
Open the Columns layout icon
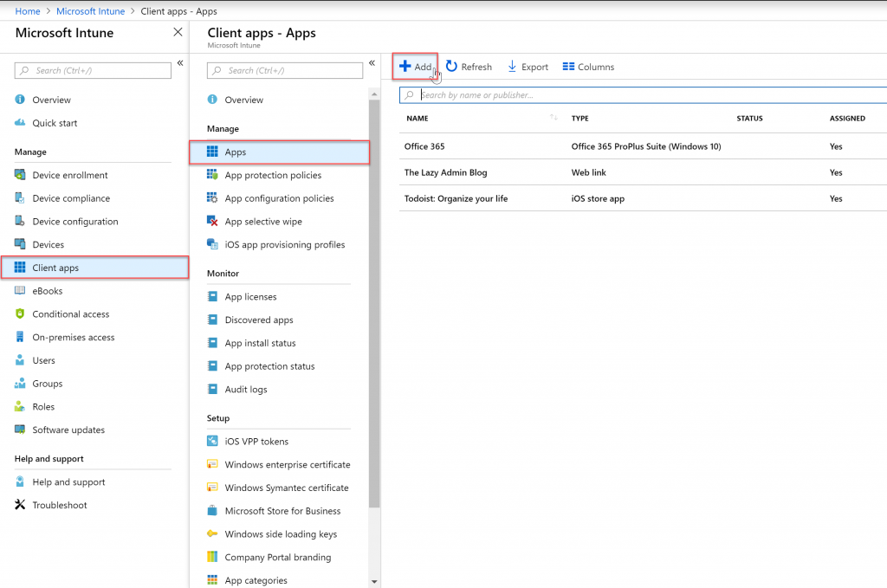click(x=568, y=66)
